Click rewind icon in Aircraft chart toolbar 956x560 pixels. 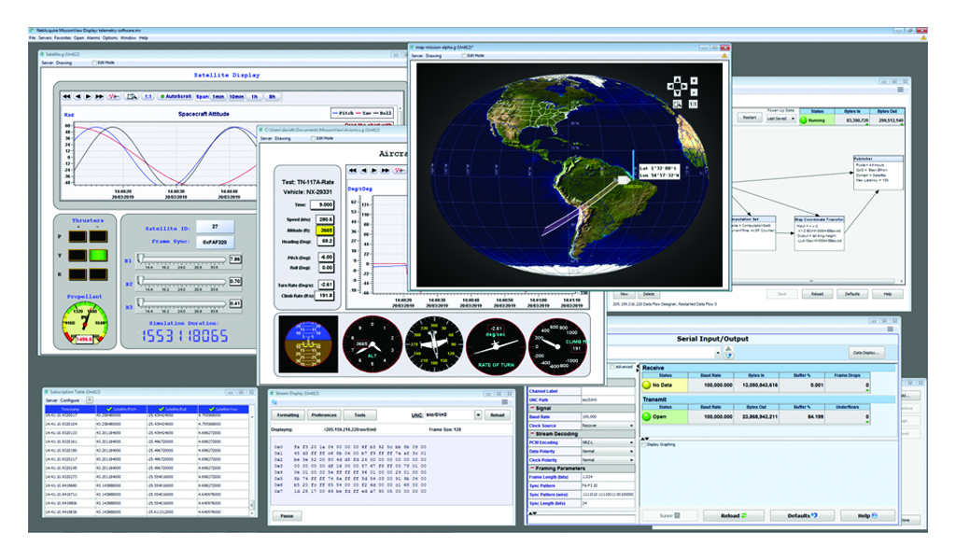[x=352, y=171]
